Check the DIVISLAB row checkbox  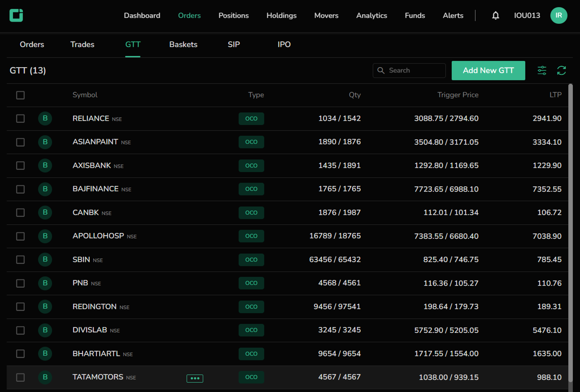pos(20,330)
